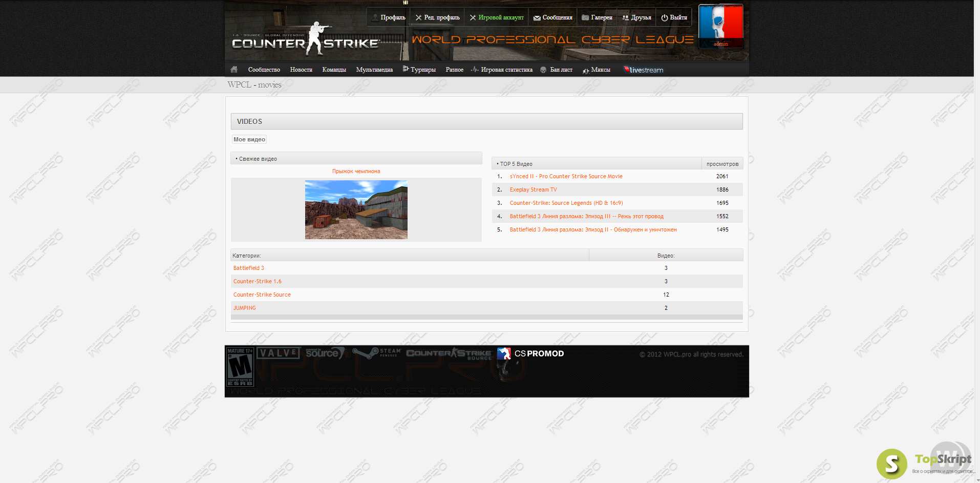Click the WPCL - movies page title
The image size is (980, 483).
pyautogui.click(x=254, y=85)
